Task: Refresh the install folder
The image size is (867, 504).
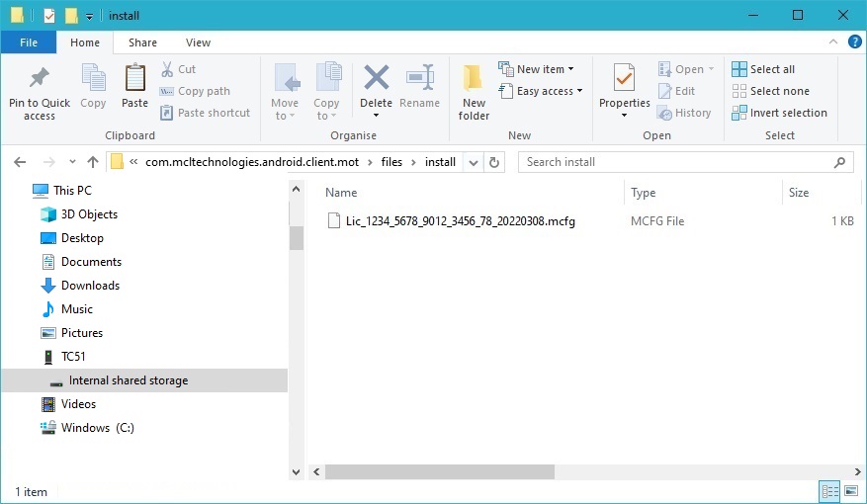Action: point(494,162)
